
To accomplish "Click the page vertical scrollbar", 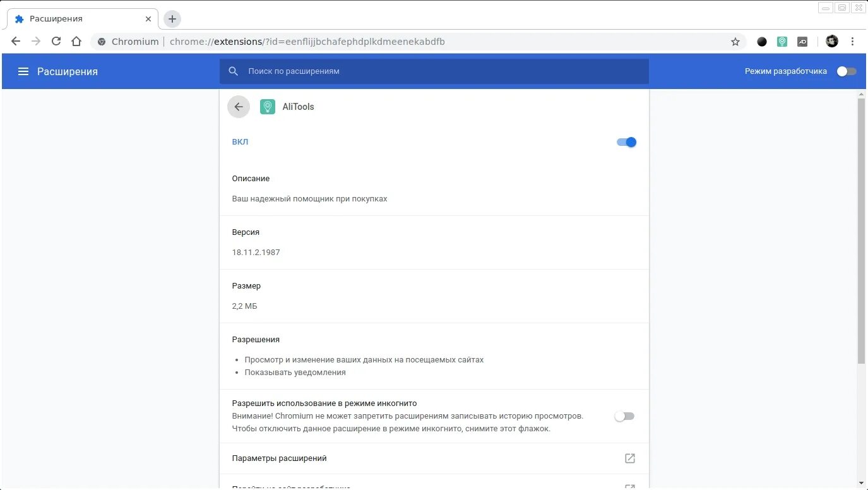I will 861,231.
